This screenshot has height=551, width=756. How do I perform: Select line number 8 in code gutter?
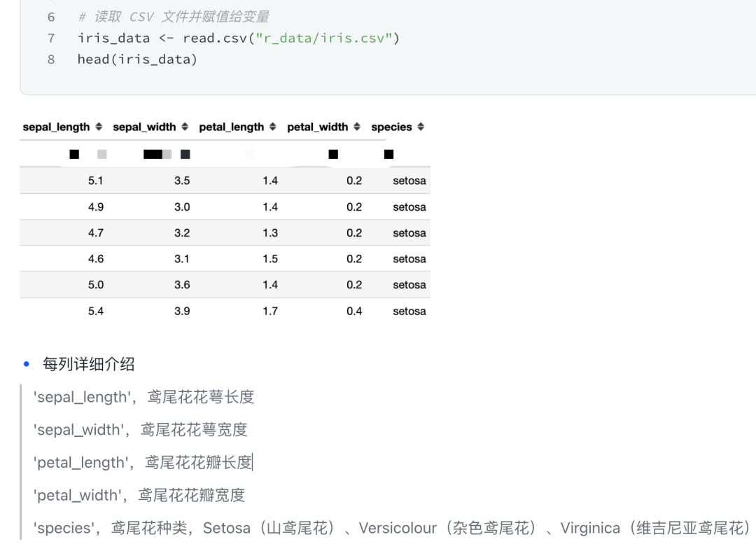(x=51, y=60)
